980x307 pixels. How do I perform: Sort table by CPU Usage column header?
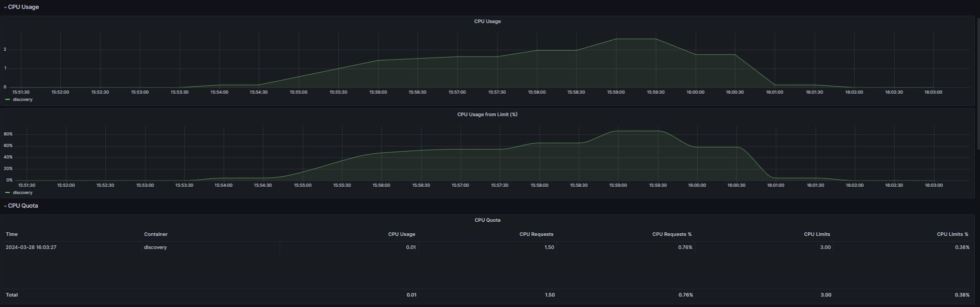pyautogui.click(x=402, y=234)
